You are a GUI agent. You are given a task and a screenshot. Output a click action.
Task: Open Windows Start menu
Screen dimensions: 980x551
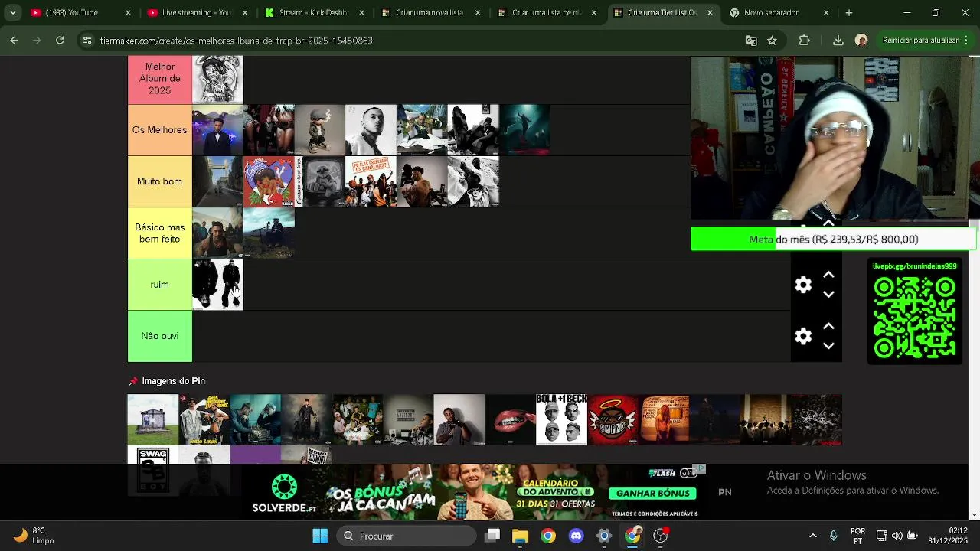click(320, 536)
